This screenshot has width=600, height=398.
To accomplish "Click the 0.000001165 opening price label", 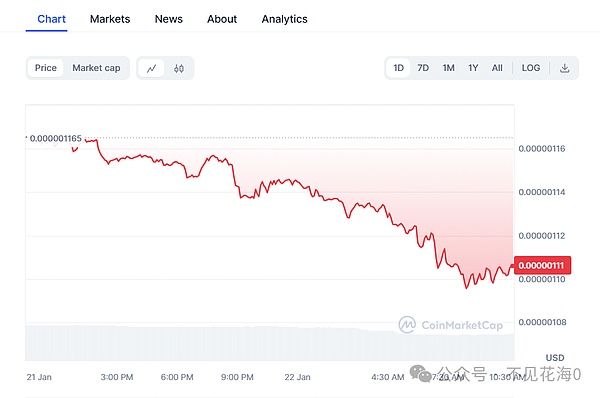I will coord(55,138).
